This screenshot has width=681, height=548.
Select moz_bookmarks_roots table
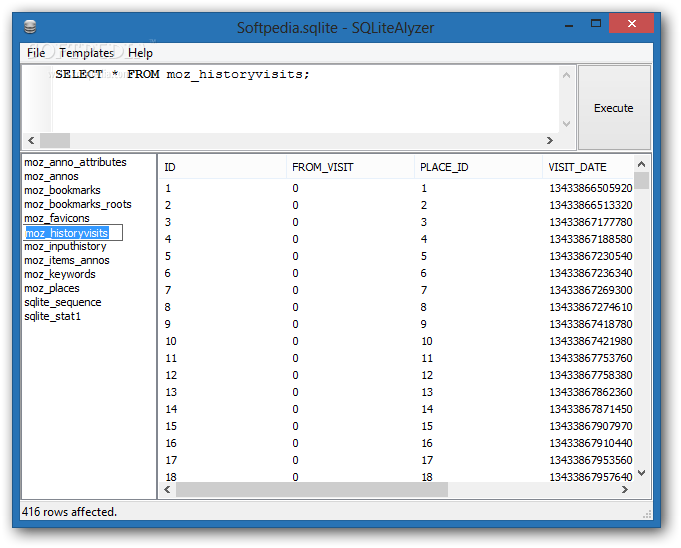click(78, 204)
